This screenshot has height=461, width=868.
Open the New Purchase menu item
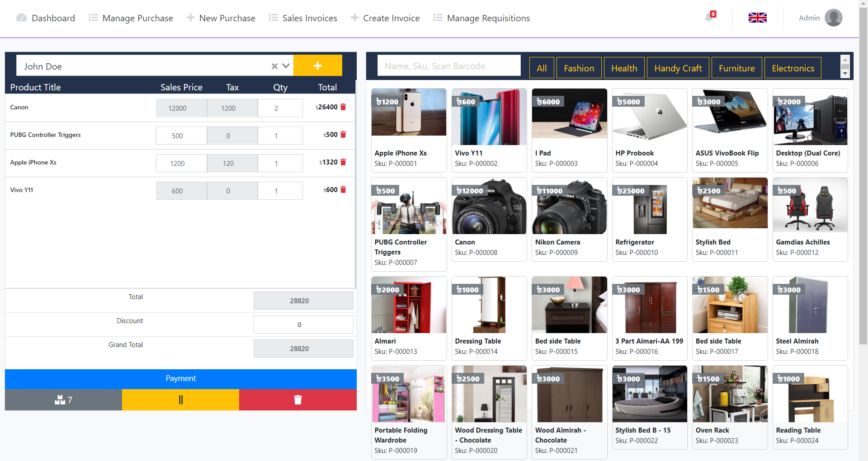221,18
